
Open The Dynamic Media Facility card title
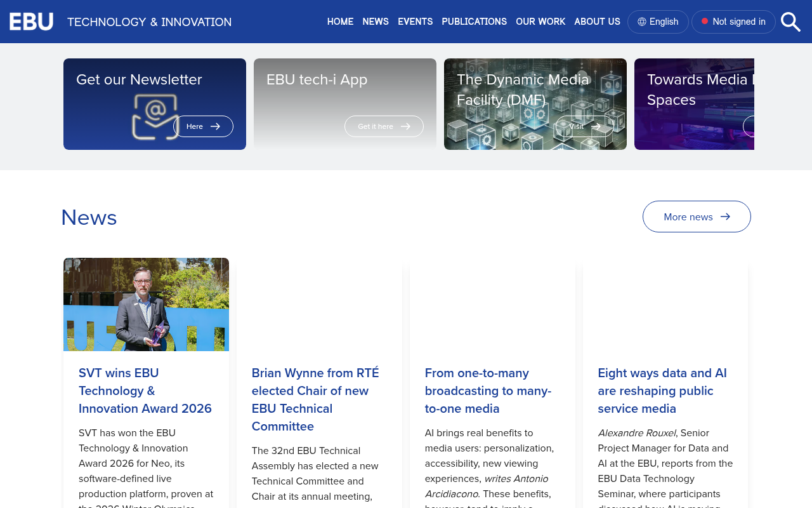[523, 90]
